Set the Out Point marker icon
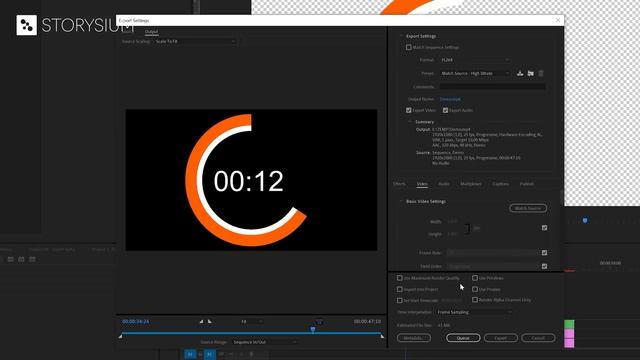640x360 pixels. (x=210, y=322)
